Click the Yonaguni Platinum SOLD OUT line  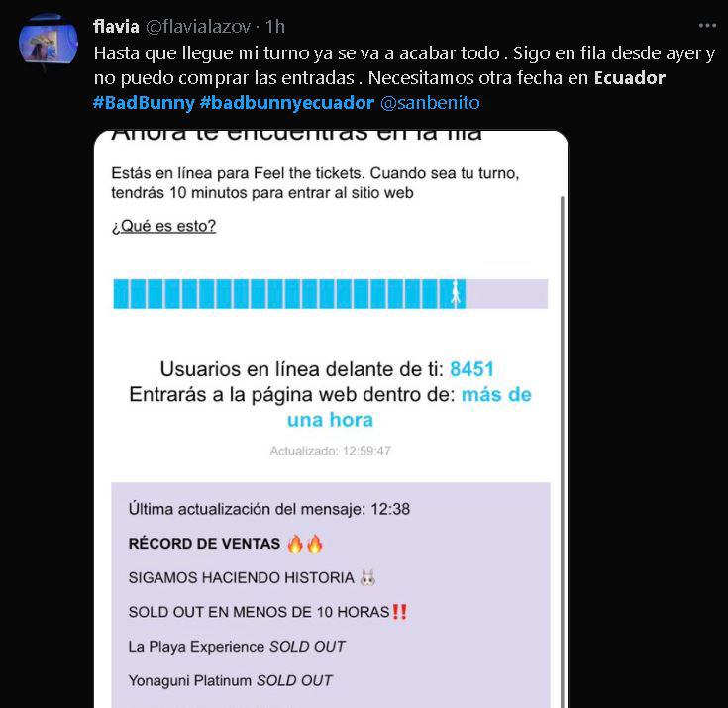tap(230, 680)
